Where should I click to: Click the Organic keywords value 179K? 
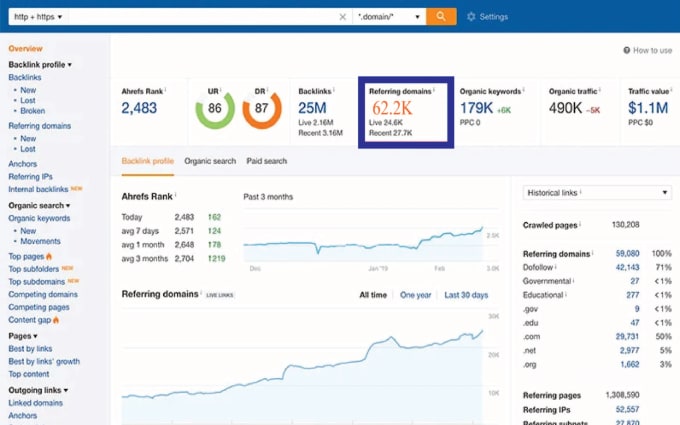pyautogui.click(x=476, y=108)
